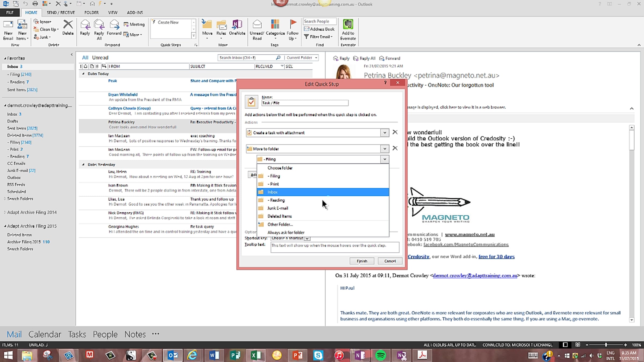Click the Follow Up flag icon
Viewport: 644px width, 362px height.
pos(292,24)
